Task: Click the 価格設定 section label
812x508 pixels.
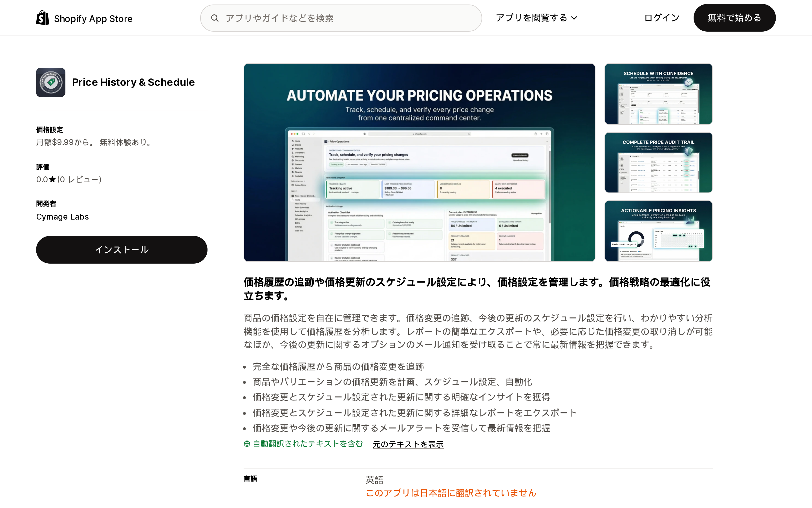Action: tap(50, 130)
